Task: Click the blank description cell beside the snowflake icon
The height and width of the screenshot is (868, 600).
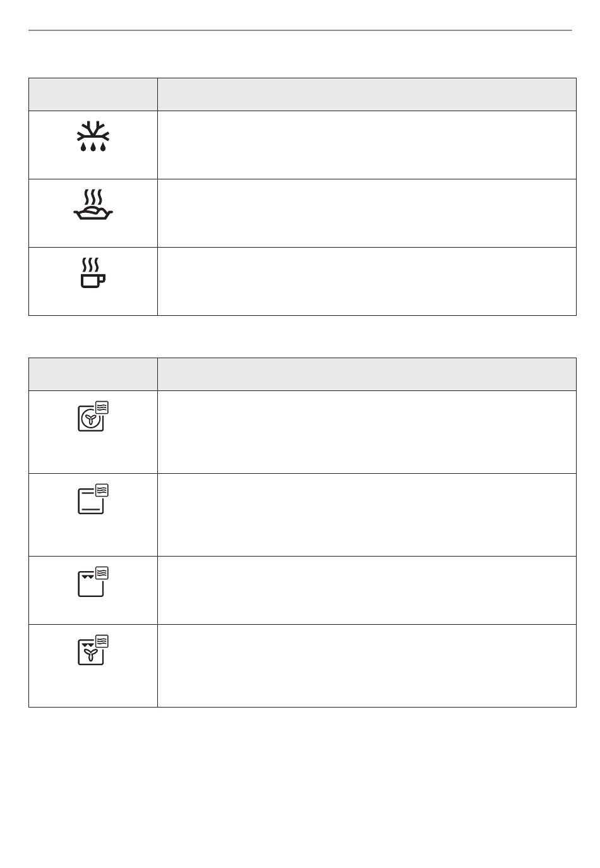Action: [x=367, y=145]
